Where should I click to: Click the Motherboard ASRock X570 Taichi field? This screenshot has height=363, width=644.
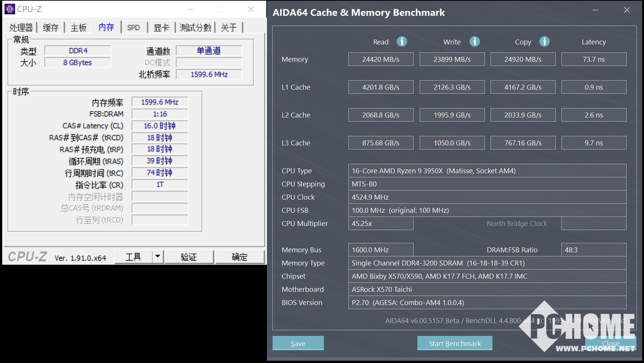pyautogui.click(x=487, y=289)
